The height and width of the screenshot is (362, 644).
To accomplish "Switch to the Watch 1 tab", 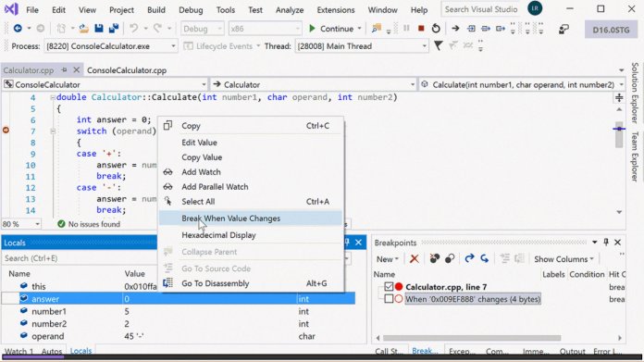I will (x=19, y=351).
